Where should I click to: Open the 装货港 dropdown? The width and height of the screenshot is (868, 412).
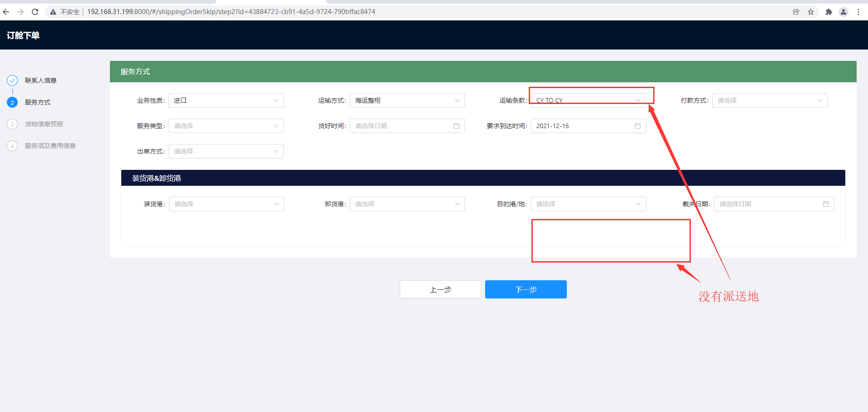pyautogui.click(x=226, y=204)
